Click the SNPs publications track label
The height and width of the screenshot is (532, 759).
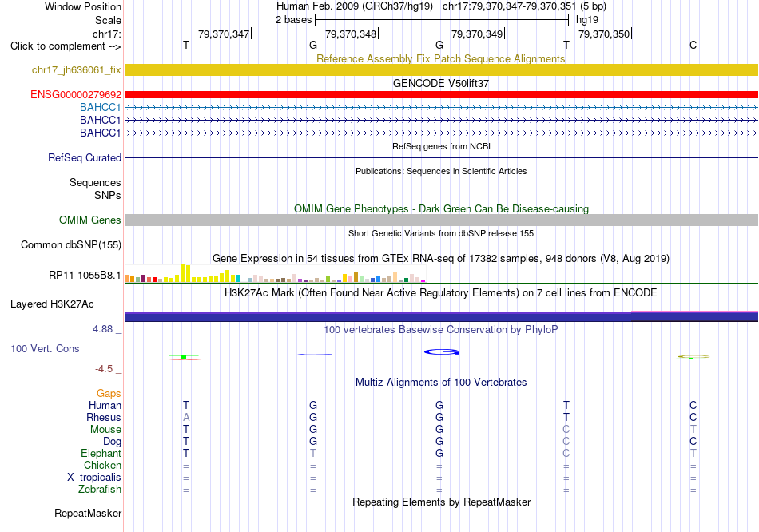pos(108,195)
